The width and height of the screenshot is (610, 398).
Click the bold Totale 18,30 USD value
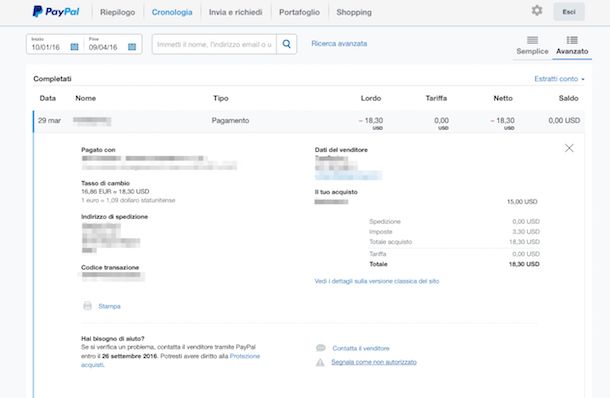[524, 264]
